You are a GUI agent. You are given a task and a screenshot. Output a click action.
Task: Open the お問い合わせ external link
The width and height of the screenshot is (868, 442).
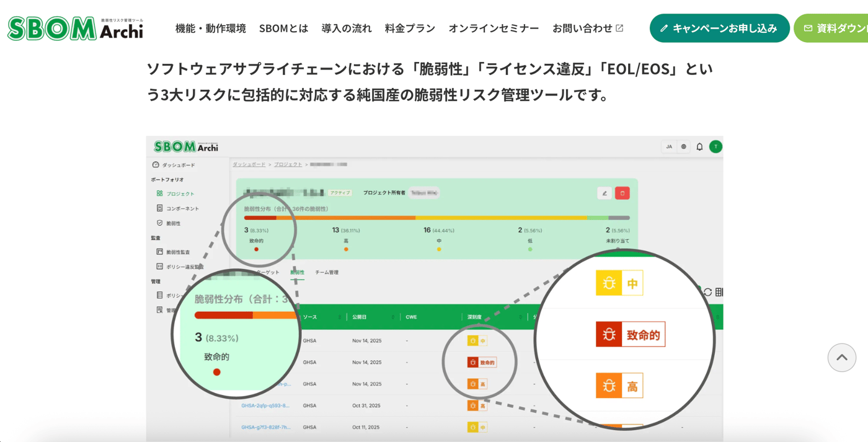click(588, 28)
